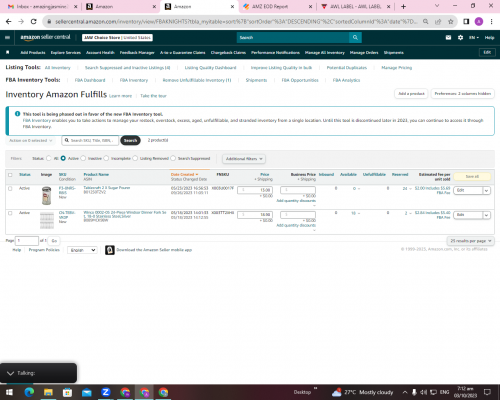Click the Dinner Fork Set product thumbnail
The height and width of the screenshot is (400, 500).
click(47, 220)
